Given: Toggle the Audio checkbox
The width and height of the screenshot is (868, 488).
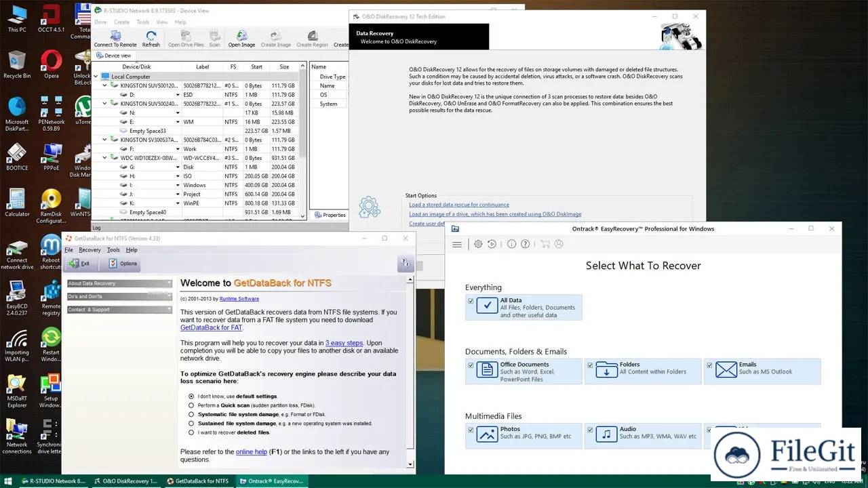Looking at the screenshot, I should click(x=590, y=430).
